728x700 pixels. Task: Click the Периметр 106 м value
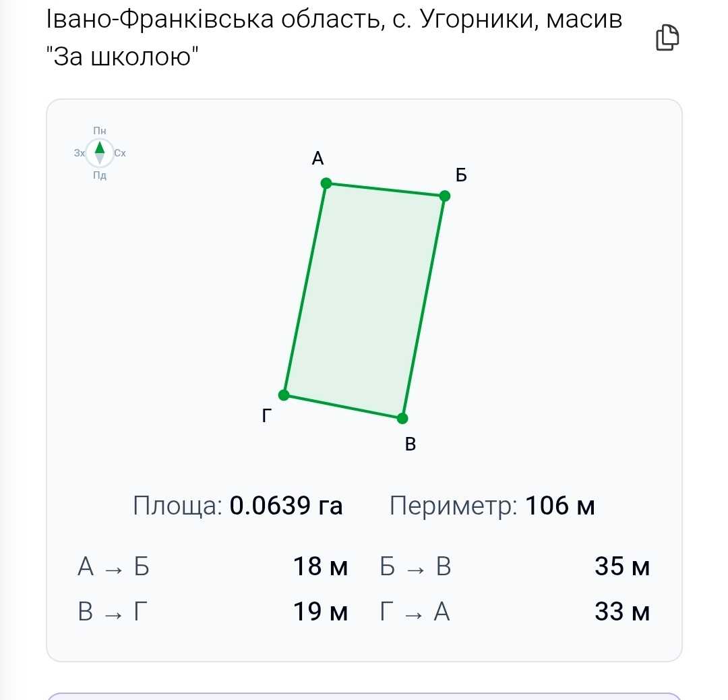coord(560,505)
